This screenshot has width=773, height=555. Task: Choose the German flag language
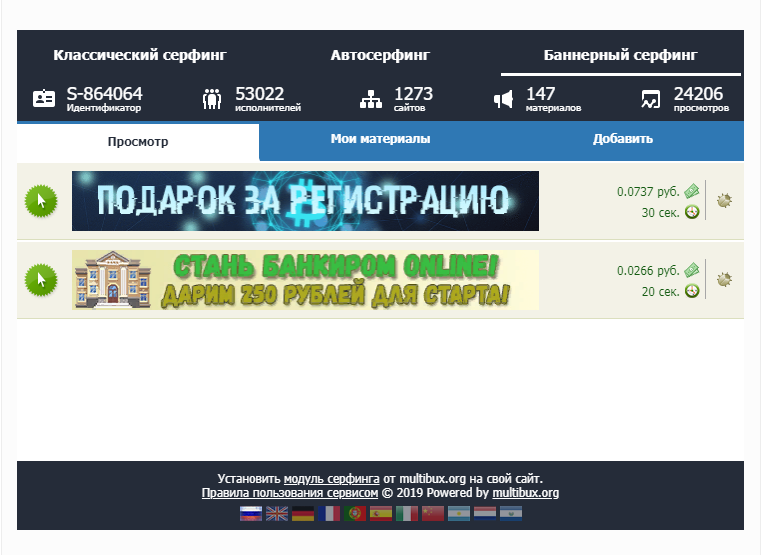click(303, 514)
